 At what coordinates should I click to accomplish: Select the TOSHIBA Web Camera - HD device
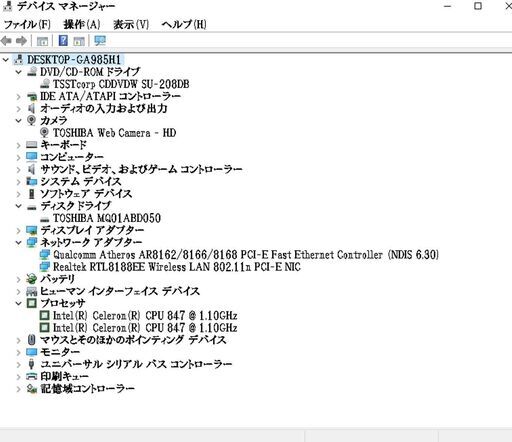[114, 133]
